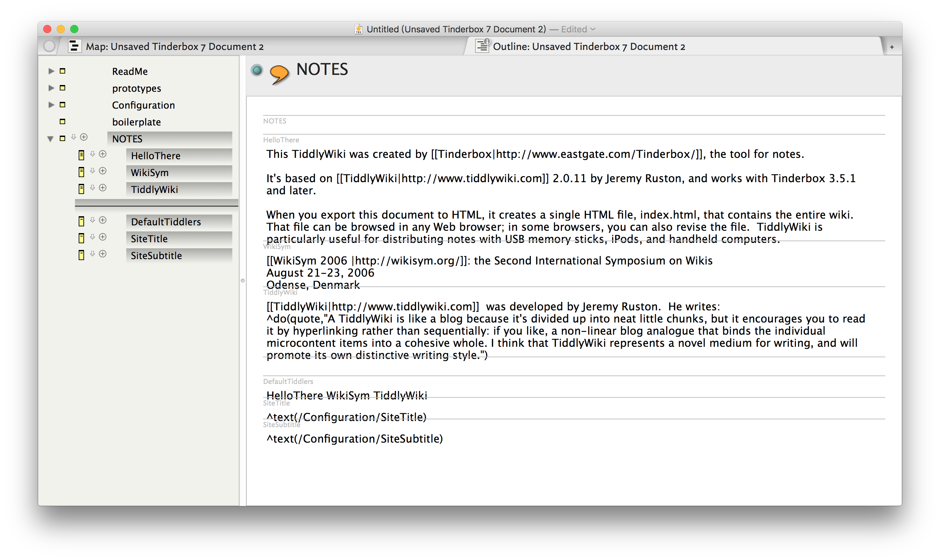Click the circled plus icon beside NOTES

(84, 137)
